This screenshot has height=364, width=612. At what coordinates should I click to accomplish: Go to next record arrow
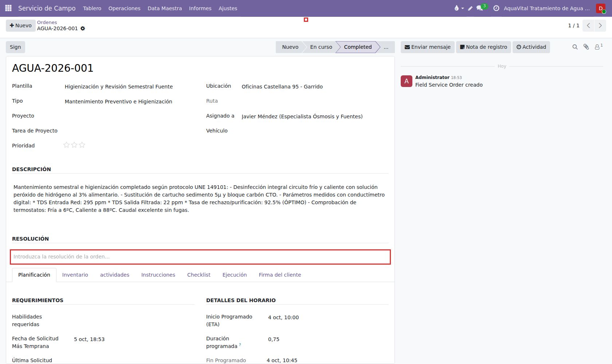(x=600, y=25)
